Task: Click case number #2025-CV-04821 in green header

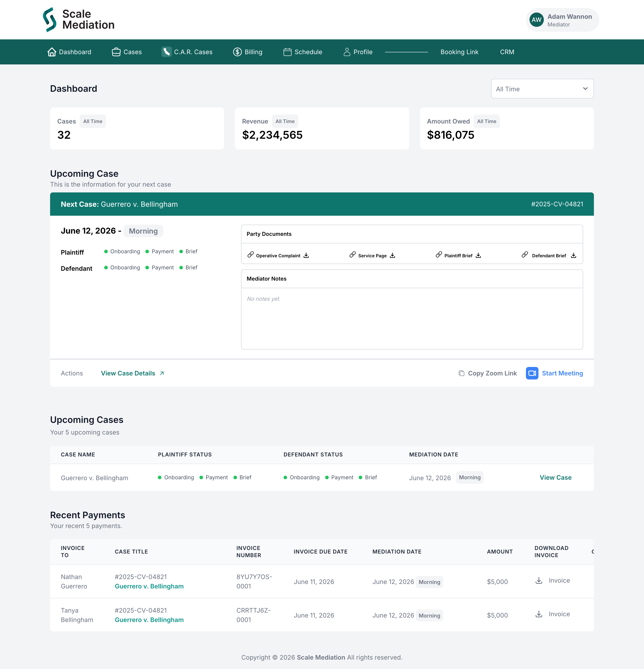Action: 557,204
